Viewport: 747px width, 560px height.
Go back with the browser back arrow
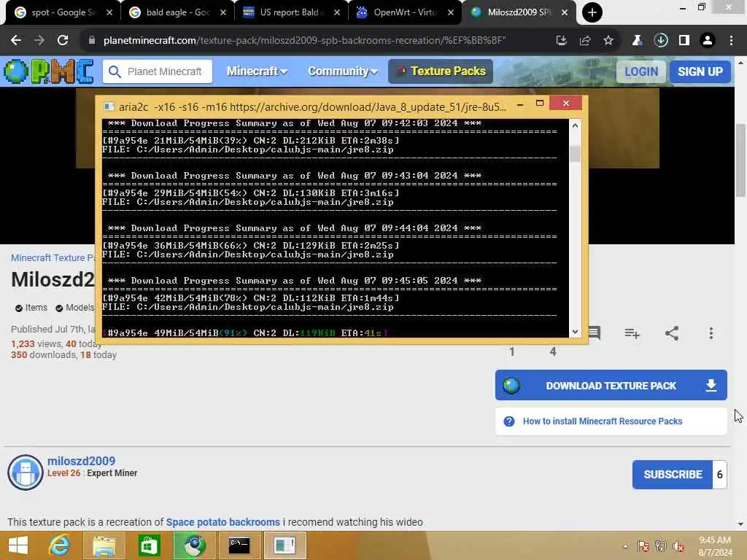pyautogui.click(x=16, y=41)
